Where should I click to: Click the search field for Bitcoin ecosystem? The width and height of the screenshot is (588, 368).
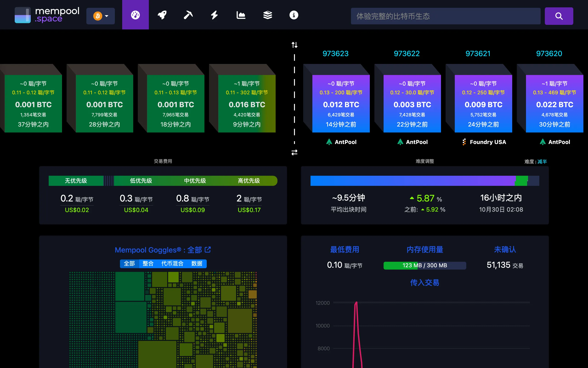[x=446, y=16]
